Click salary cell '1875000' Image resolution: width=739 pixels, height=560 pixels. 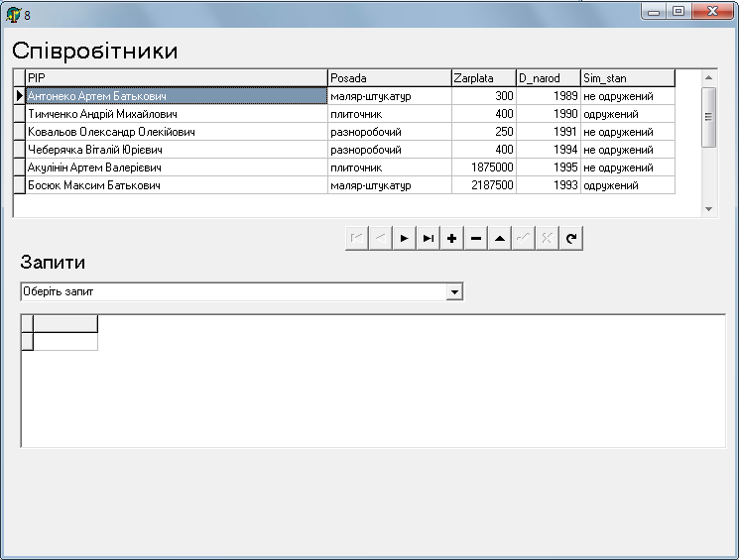[x=484, y=168]
